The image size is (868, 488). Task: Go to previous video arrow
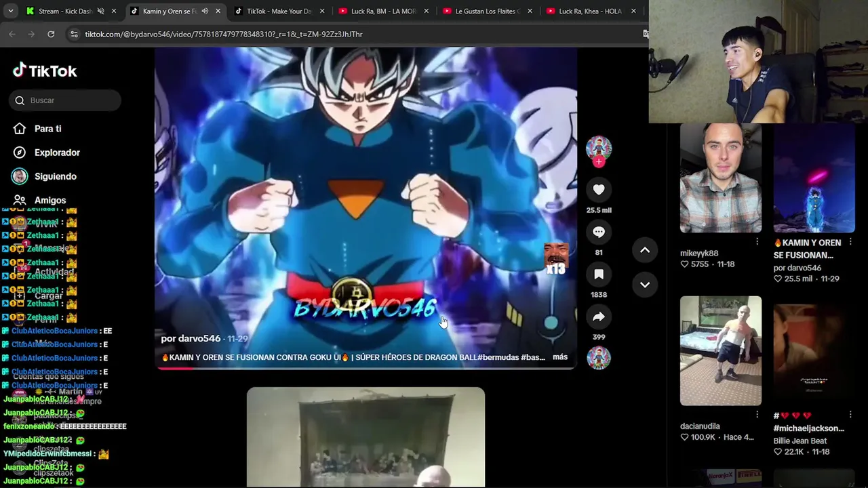point(645,250)
